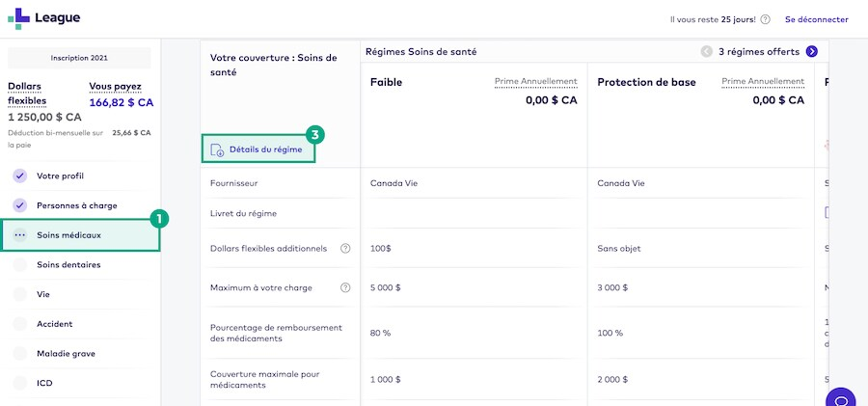The height and width of the screenshot is (406, 868).
Task: Click the Soins dentaires status circle
Action: 20,264
